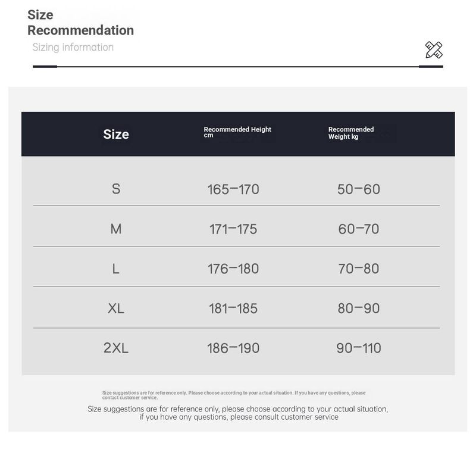
Task: Click the 90–110 weight value
Action: click(x=359, y=348)
